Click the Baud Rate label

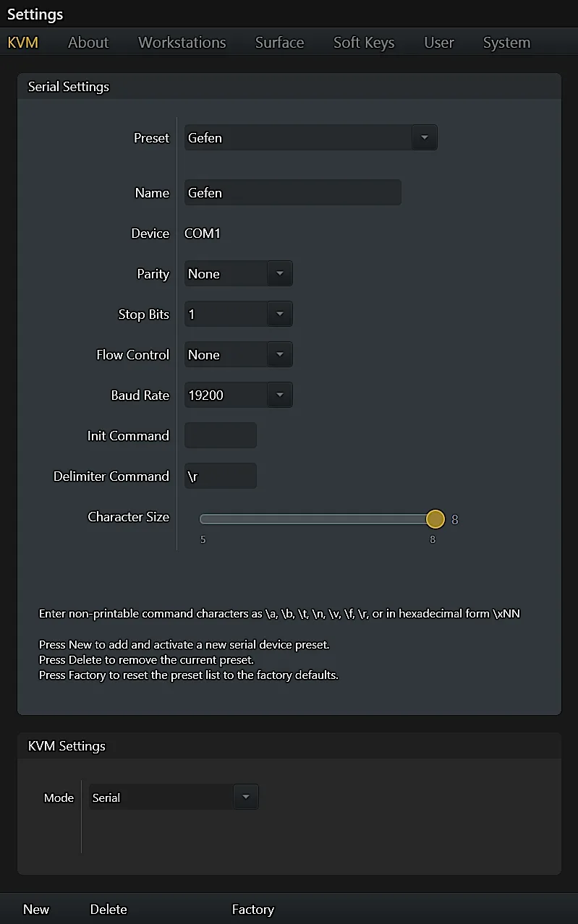pyautogui.click(x=140, y=395)
